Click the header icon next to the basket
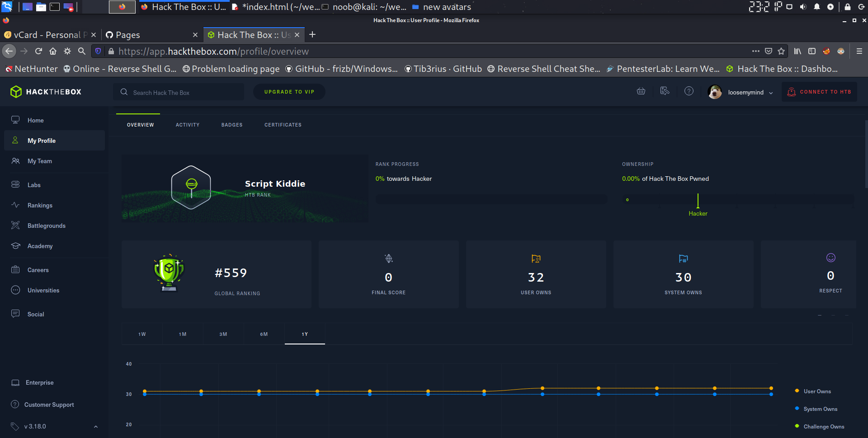This screenshot has width=868, height=438. pos(665,91)
